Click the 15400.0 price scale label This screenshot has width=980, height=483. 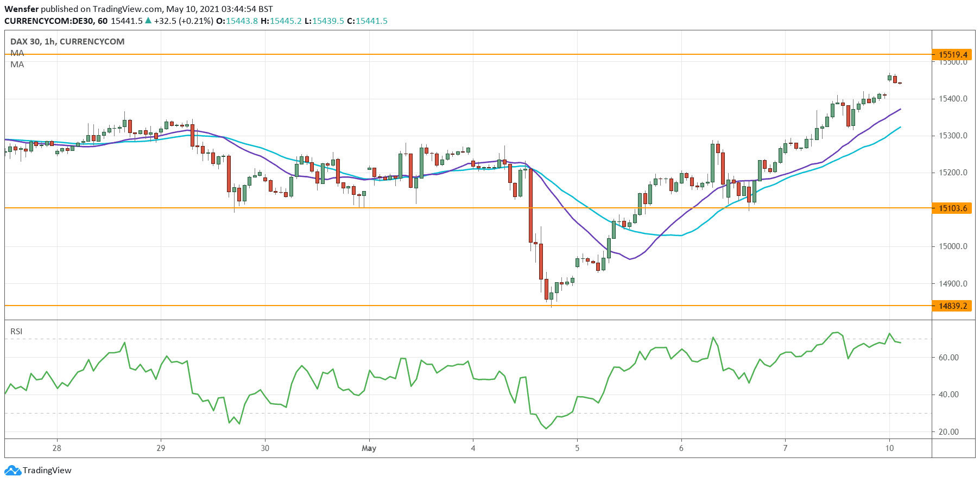(953, 99)
